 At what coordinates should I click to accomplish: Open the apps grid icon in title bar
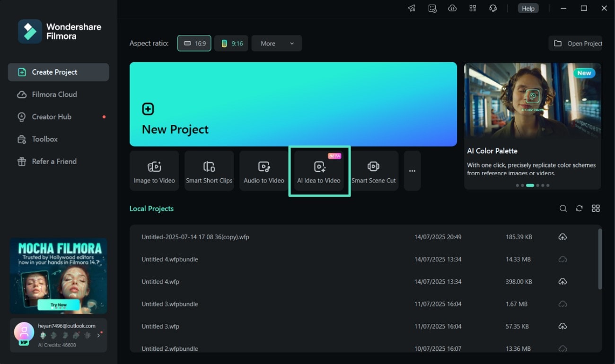click(x=473, y=9)
